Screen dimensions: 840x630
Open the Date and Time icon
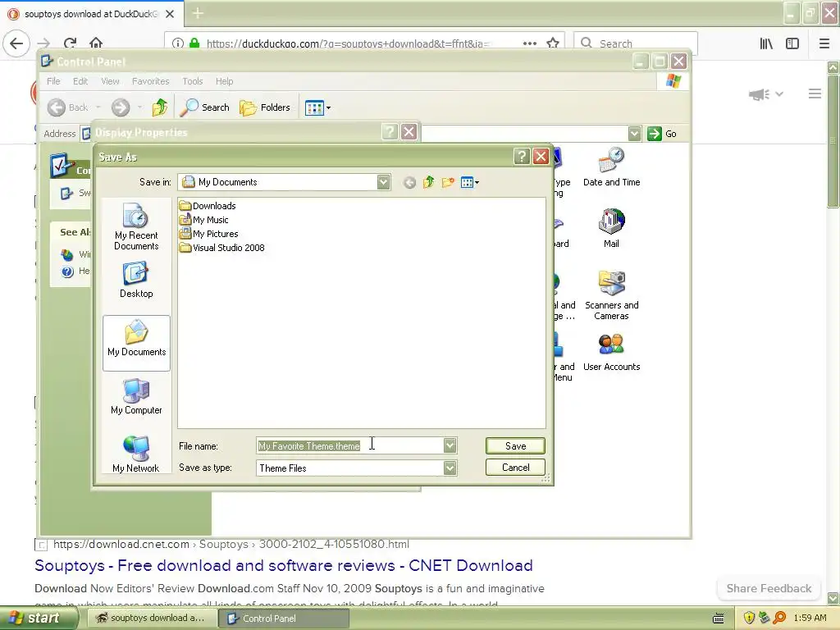point(611,167)
